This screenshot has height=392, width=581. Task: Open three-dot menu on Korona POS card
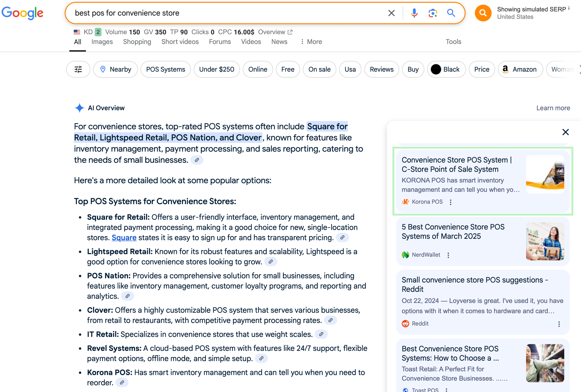click(450, 202)
